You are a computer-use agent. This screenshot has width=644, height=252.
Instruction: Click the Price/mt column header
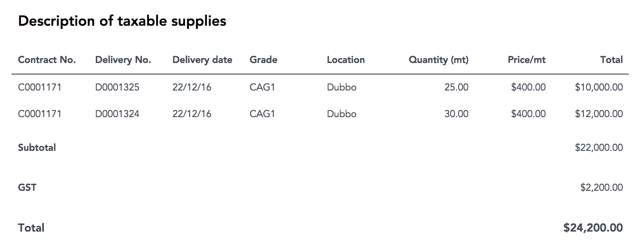(x=527, y=60)
